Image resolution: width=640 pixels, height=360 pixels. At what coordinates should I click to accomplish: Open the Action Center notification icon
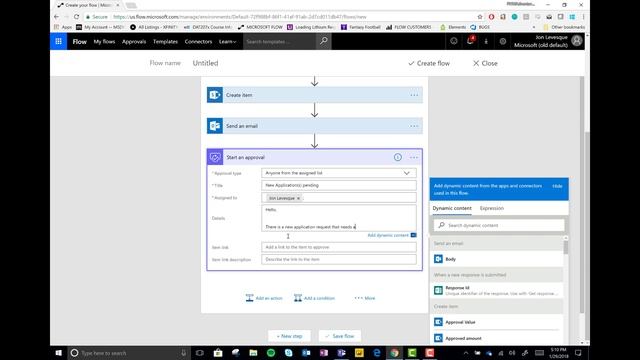[578, 353]
